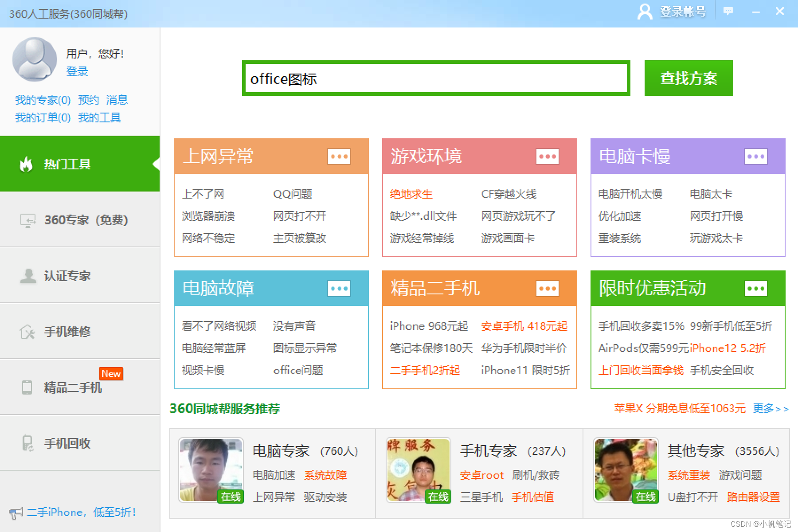Click the phone icon beside 精品二手机
The image size is (798, 532).
pyautogui.click(x=27, y=387)
